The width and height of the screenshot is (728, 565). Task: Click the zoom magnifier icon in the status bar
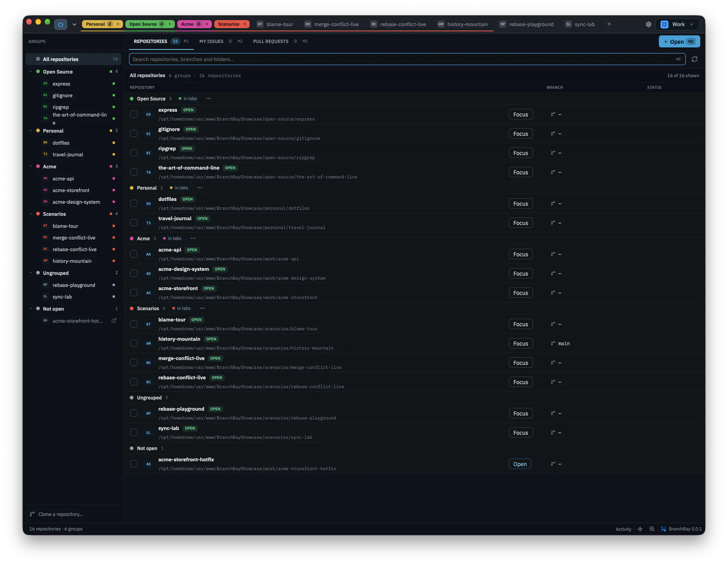[x=652, y=529]
